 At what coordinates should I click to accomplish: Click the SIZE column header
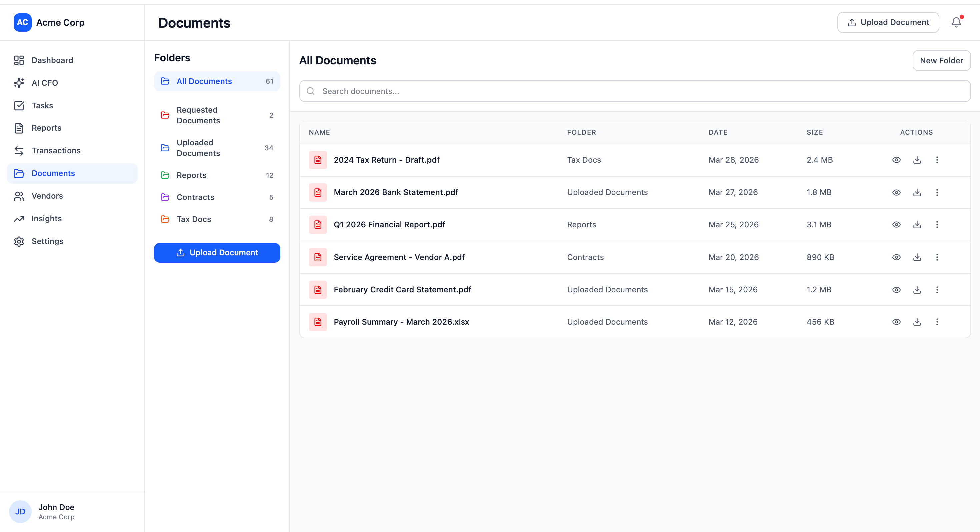[x=815, y=132]
